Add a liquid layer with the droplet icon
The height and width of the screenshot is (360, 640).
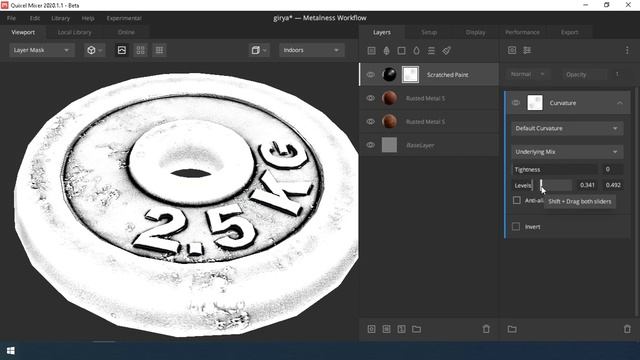point(416,51)
